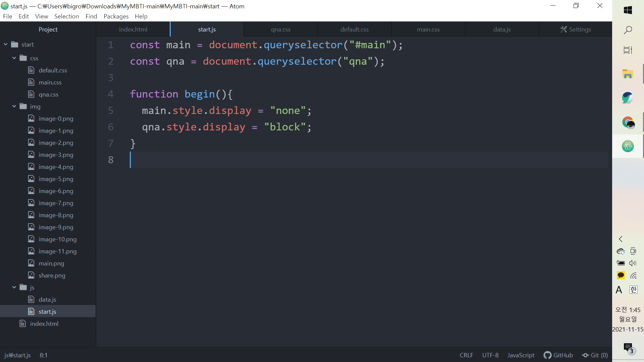Switch to the qna.css tab
The height and width of the screenshot is (362, 644).
[281, 29]
